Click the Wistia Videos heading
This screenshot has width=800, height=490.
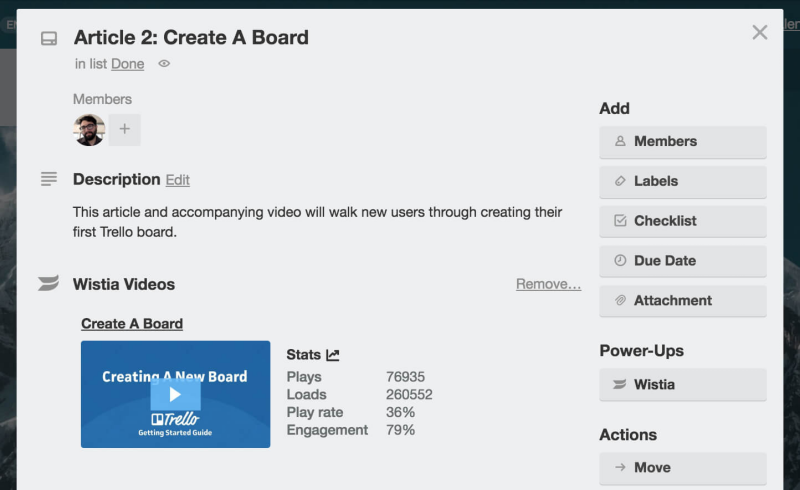(x=124, y=284)
